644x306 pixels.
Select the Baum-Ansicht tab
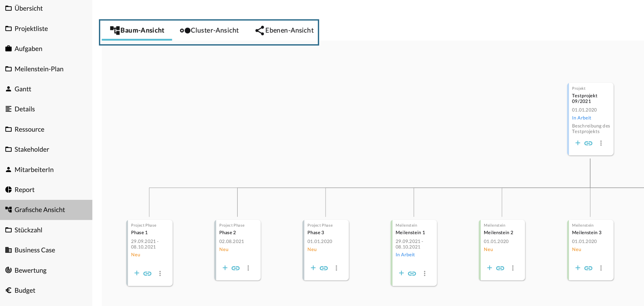[137, 30]
